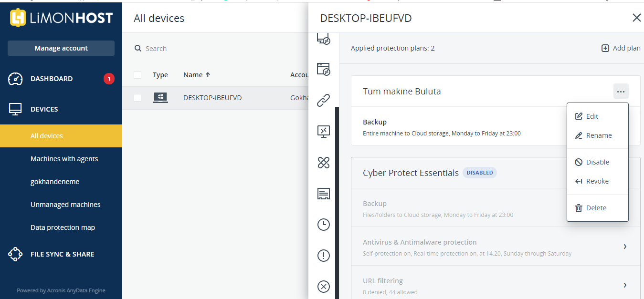Click the remote desktop monitor icon

pos(324,131)
